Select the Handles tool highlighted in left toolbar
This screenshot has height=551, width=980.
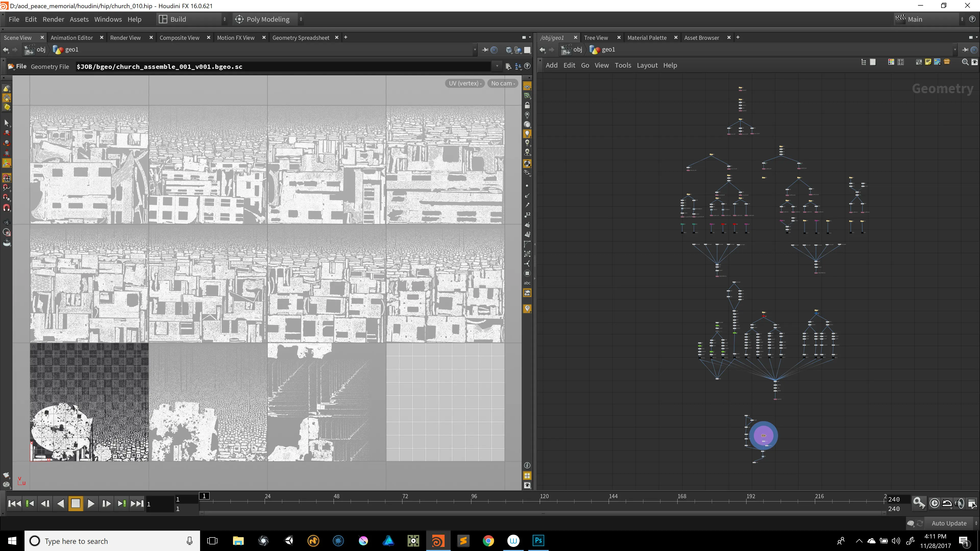(6, 163)
